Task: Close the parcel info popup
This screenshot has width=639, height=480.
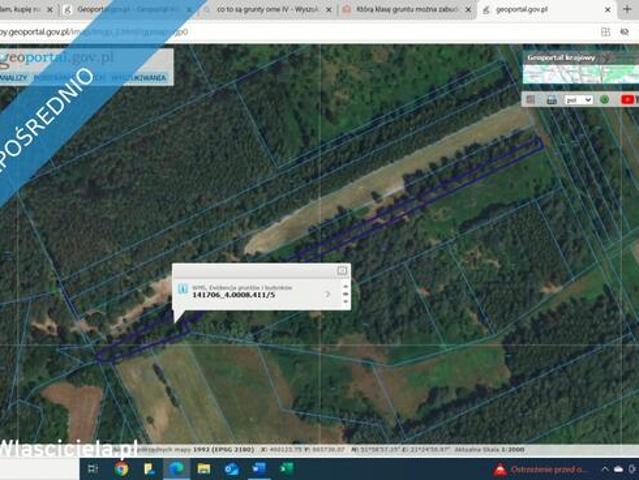Action: (x=342, y=270)
